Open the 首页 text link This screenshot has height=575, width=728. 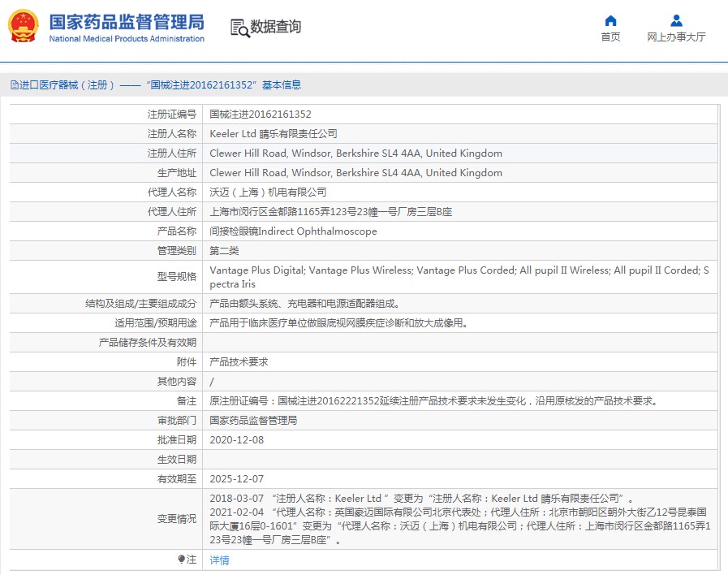[x=610, y=37]
